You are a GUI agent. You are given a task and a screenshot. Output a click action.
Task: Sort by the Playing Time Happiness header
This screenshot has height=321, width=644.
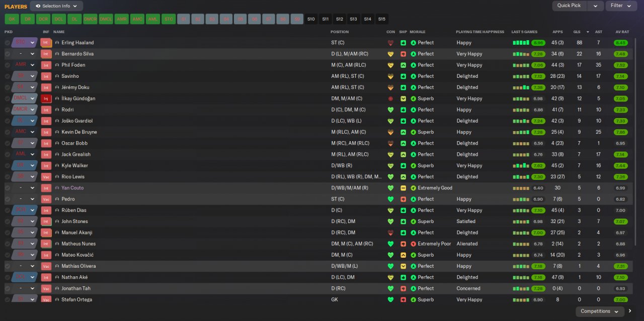[x=480, y=32]
